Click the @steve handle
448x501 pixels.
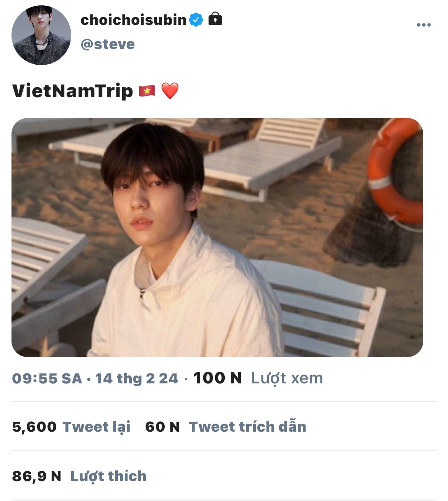click(x=108, y=44)
